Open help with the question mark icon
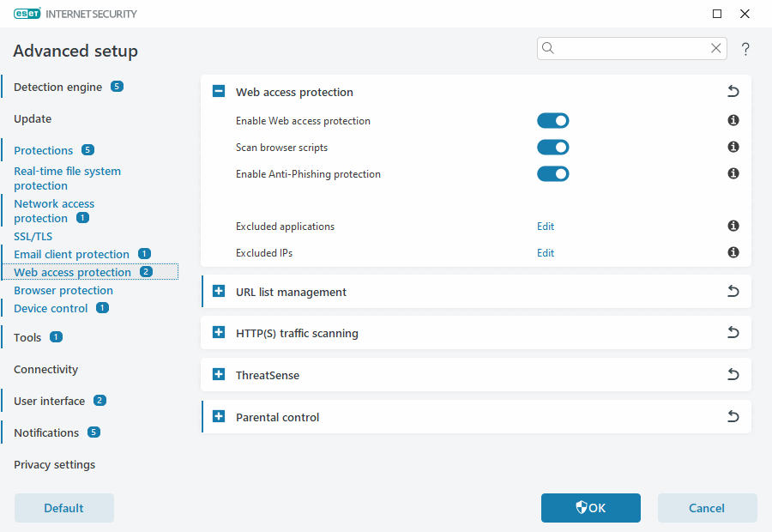This screenshot has width=772, height=532. pyautogui.click(x=745, y=50)
